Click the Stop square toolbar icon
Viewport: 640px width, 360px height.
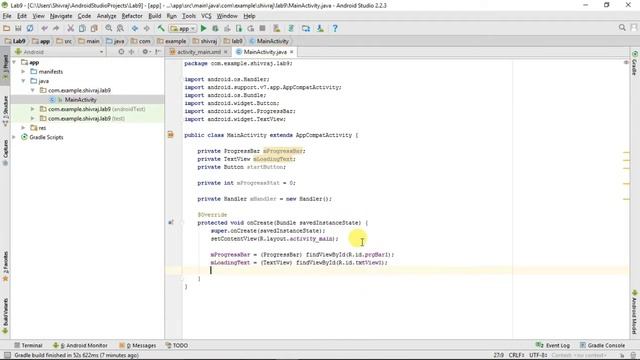click(262, 29)
